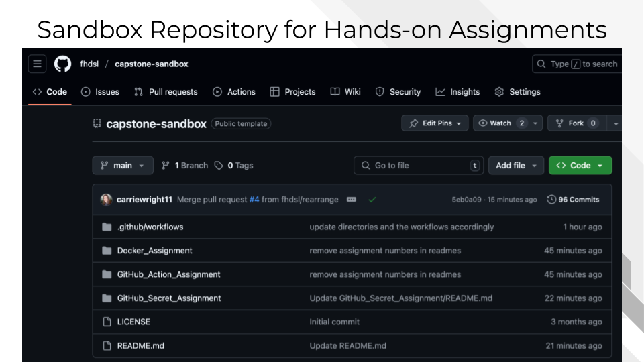Click the folder icon for .github/workflows
This screenshot has width=644, height=362.
click(107, 227)
